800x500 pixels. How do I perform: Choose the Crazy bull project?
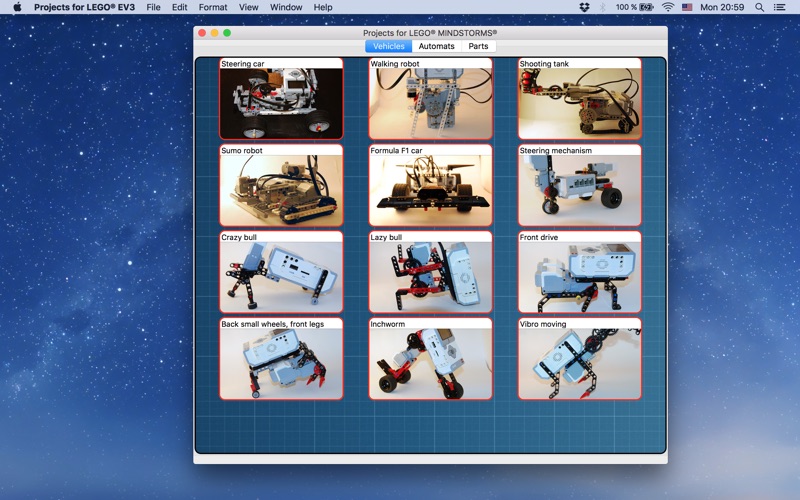281,272
